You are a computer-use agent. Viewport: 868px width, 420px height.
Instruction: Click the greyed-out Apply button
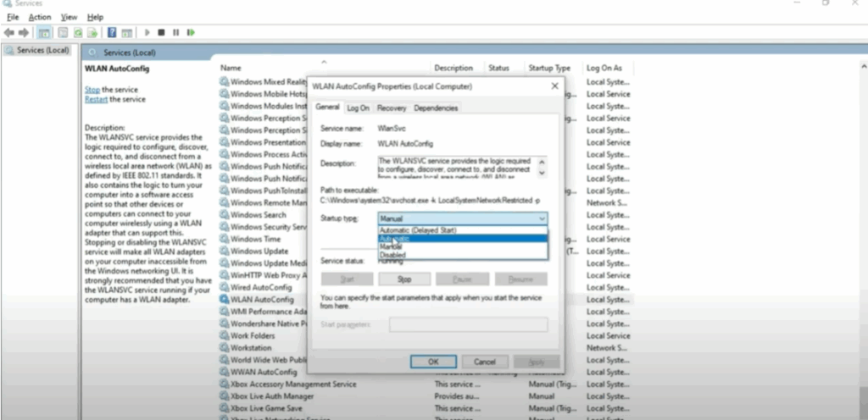pyautogui.click(x=537, y=362)
